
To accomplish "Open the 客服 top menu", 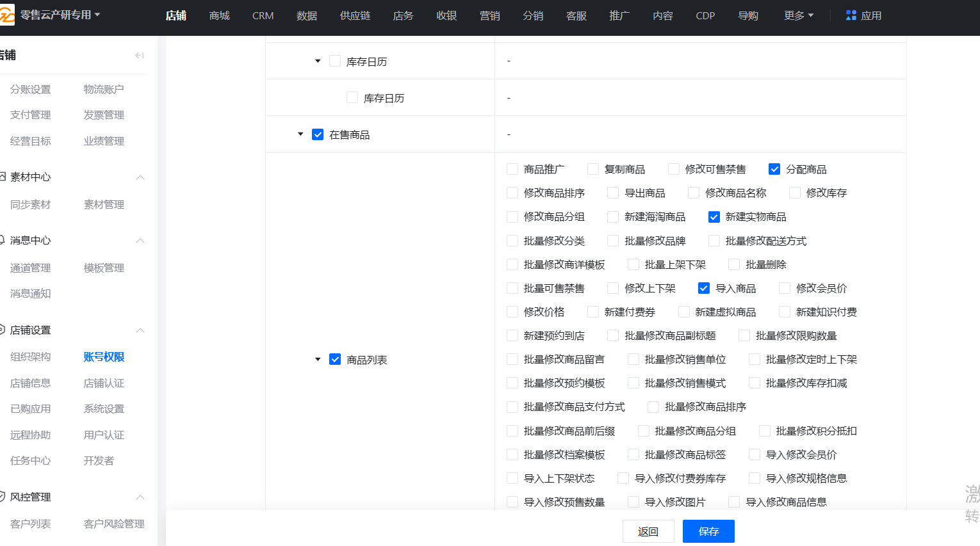I will (x=576, y=15).
